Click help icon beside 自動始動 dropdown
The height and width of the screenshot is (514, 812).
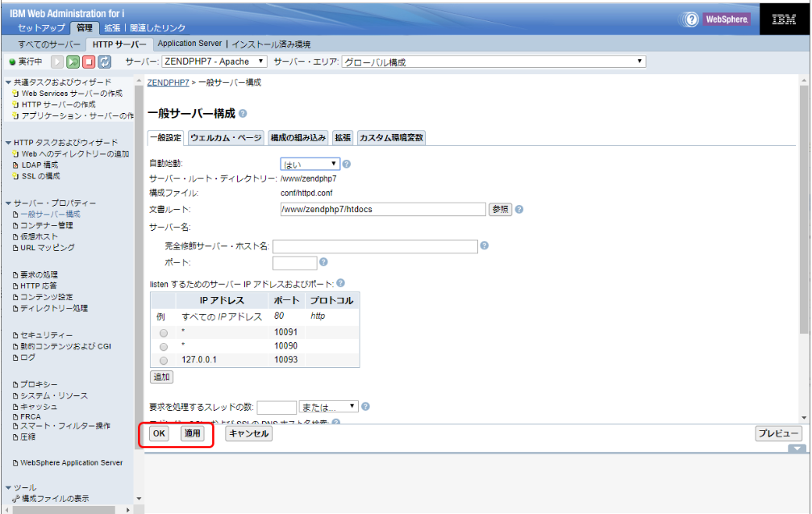point(347,164)
